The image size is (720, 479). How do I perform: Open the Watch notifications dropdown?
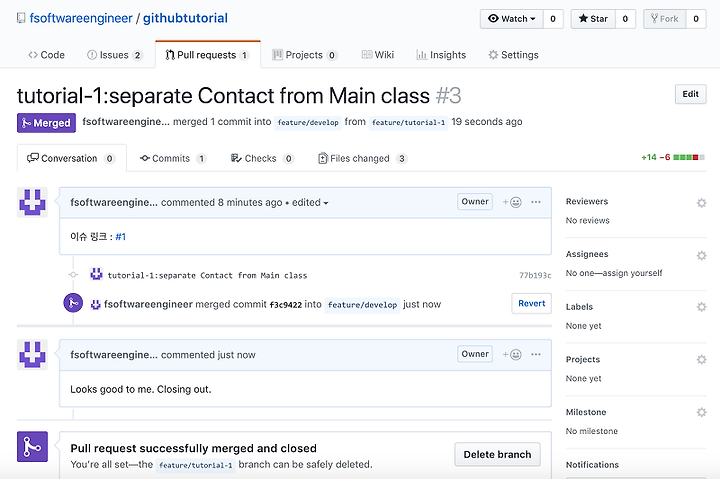(512, 19)
